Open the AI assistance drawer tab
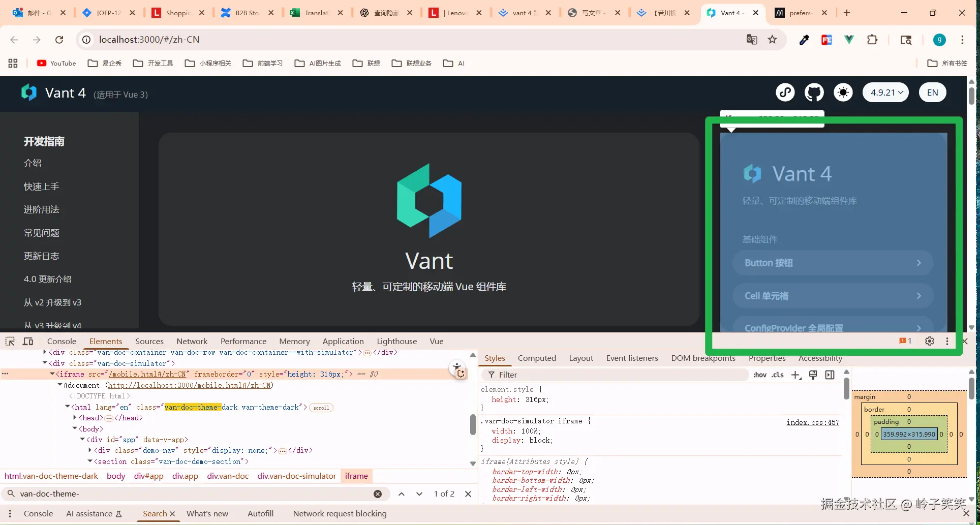 pos(94,514)
